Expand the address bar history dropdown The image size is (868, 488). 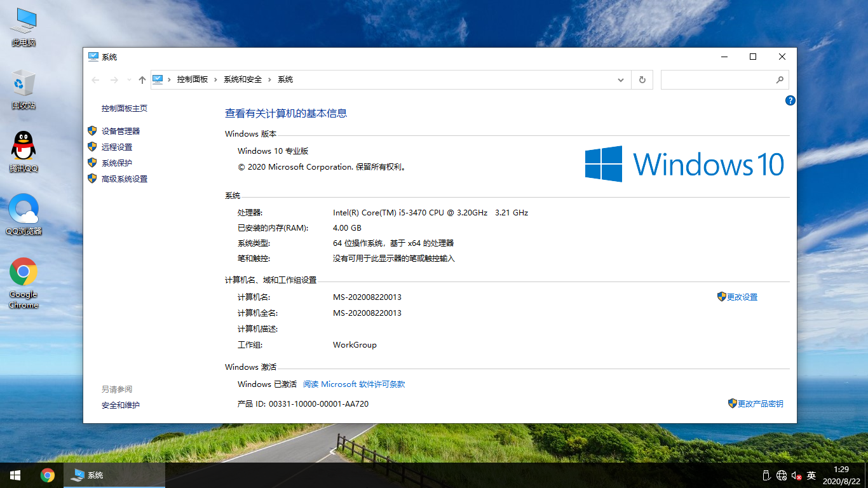(621, 79)
